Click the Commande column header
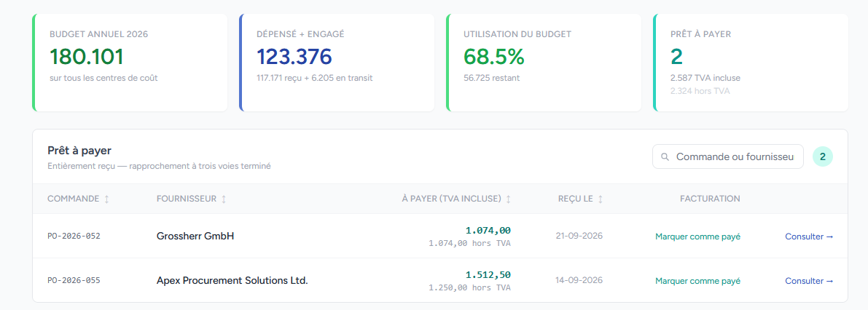The height and width of the screenshot is (310, 868). click(74, 199)
